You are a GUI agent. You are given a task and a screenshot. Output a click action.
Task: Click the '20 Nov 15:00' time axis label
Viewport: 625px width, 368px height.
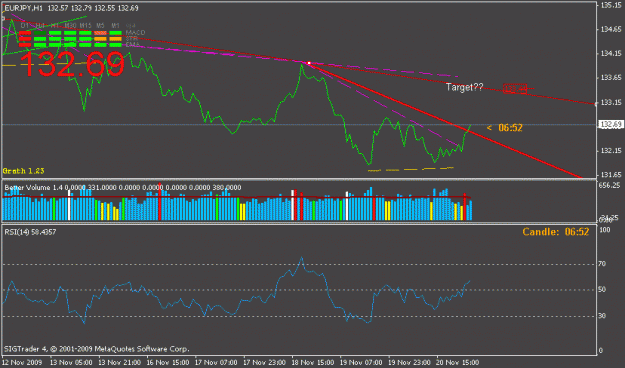click(x=457, y=362)
